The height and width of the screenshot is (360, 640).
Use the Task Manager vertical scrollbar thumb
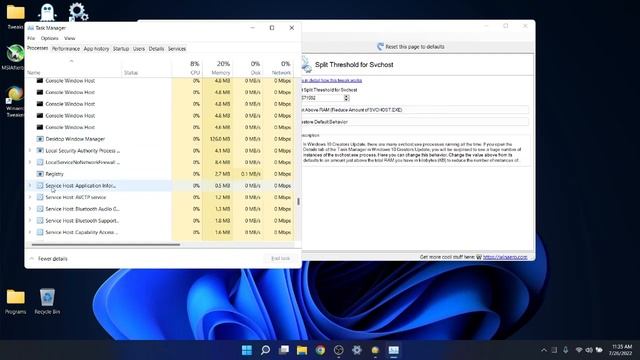pos(298,201)
